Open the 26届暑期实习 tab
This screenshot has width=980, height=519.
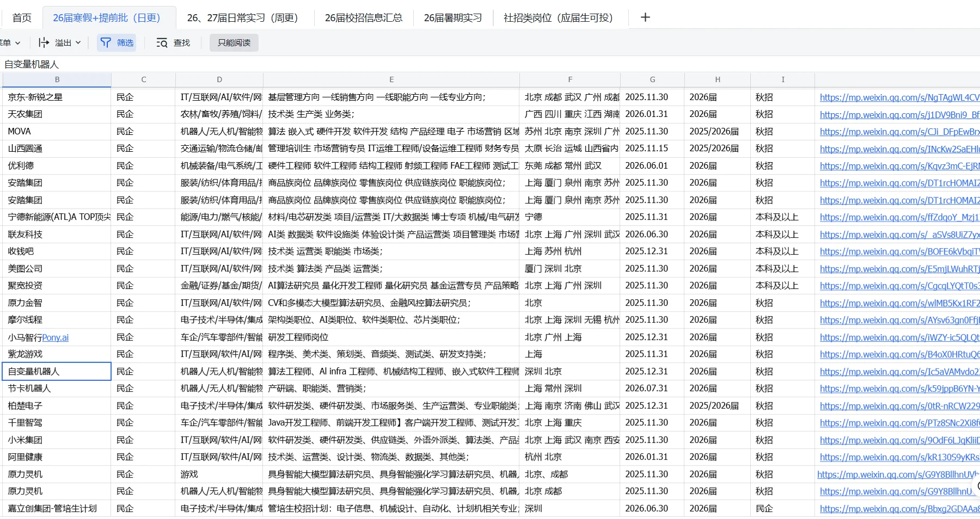[x=452, y=17]
